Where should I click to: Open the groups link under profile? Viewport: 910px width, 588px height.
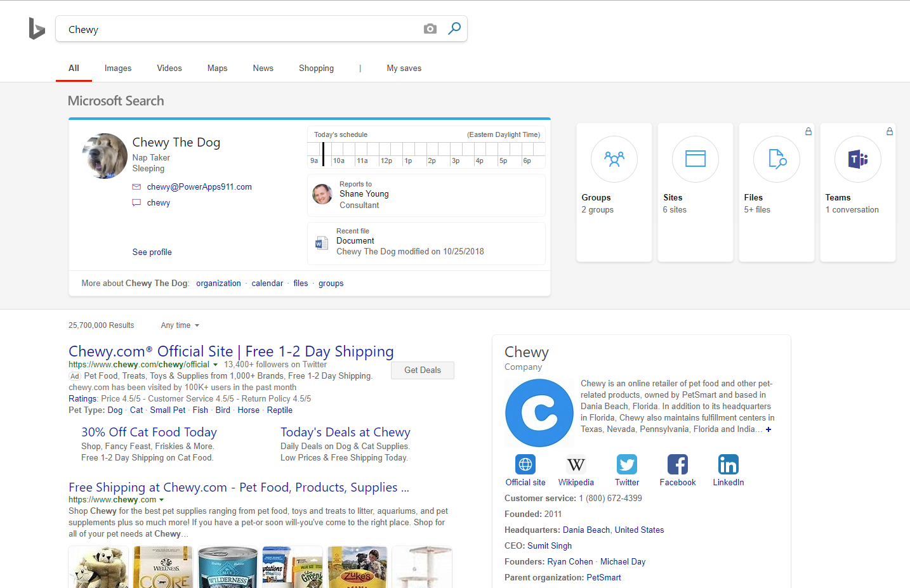tap(331, 283)
